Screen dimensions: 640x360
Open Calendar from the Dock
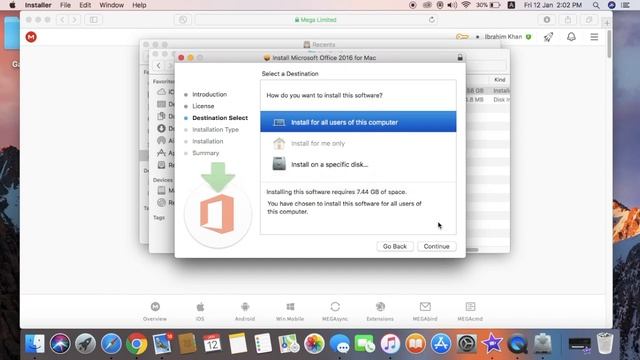[212, 343]
